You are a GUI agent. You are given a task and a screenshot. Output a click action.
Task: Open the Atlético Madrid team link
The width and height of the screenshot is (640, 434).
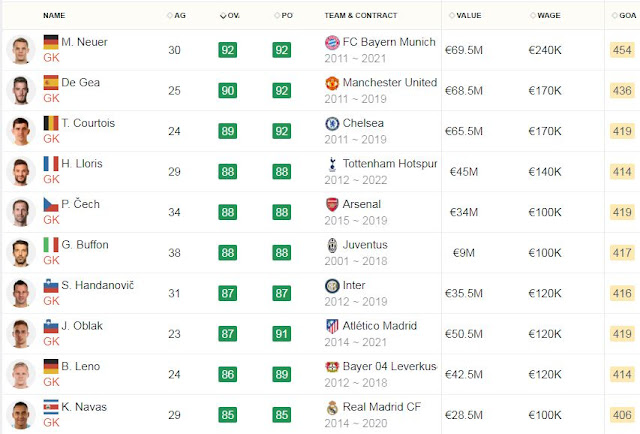pos(380,326)
